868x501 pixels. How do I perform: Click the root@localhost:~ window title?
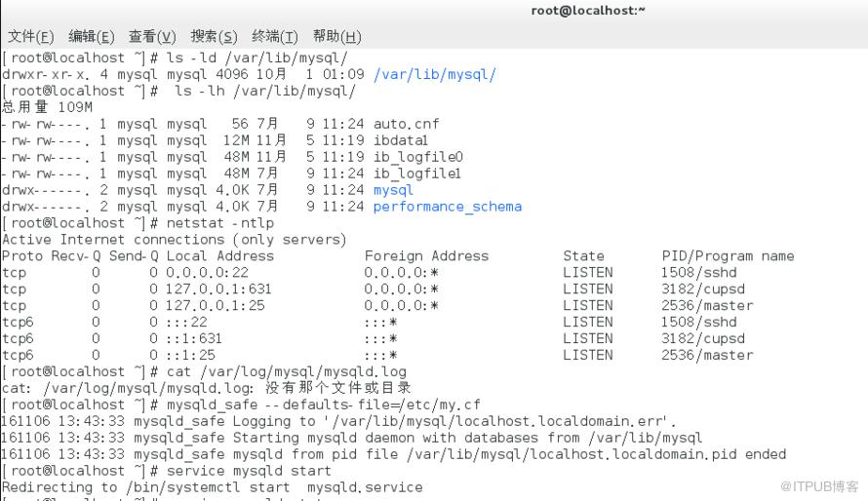coord(588,10)
